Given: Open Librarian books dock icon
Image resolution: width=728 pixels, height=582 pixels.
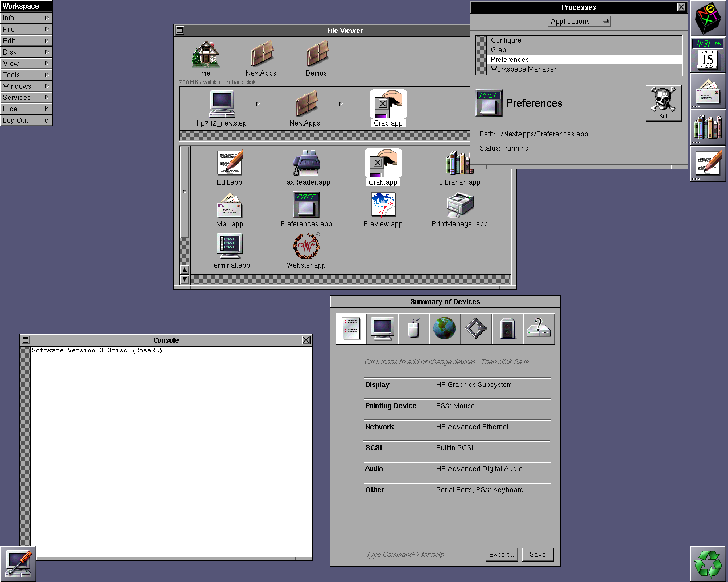Looking at the screenshot, I should [x=708, y=127].
